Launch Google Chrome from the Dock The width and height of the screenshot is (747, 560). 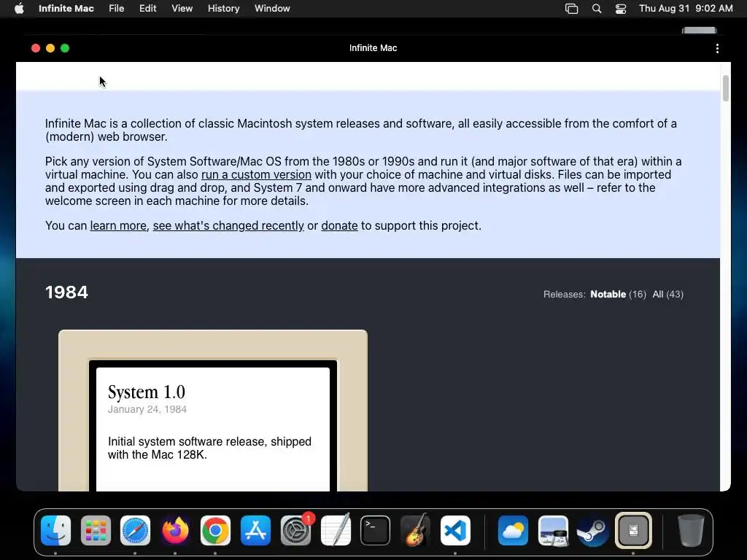coord(215,530)
